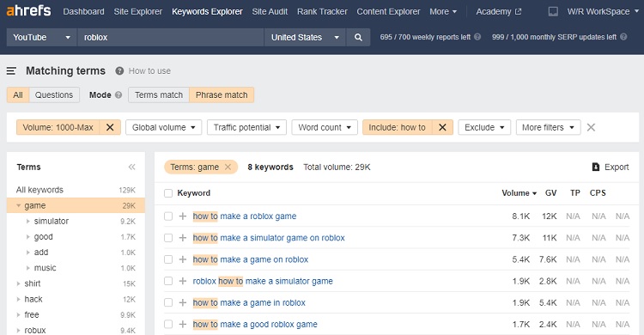Click the weekly reports left help icon
Viewport: 644px width, 335px height.
[477, 37]
